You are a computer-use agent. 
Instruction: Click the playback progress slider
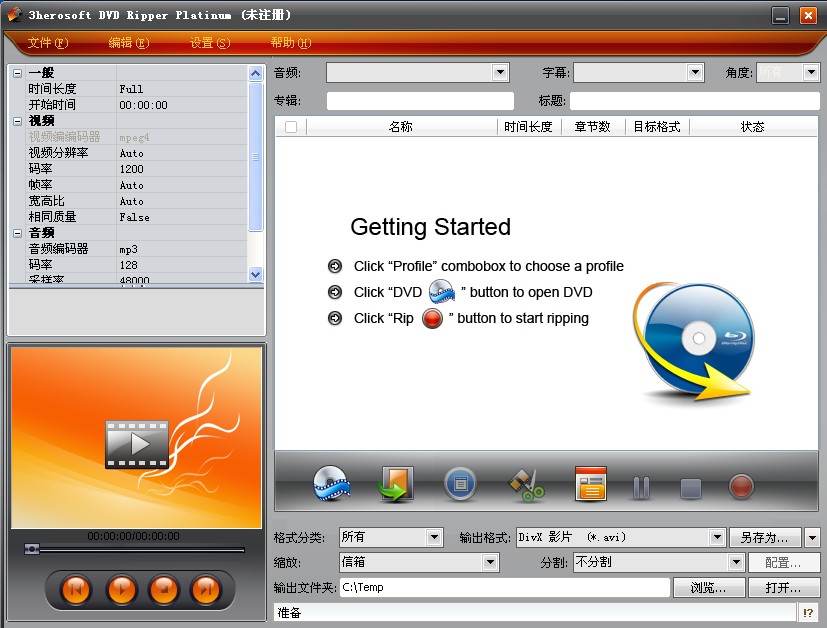click(135, 547)
